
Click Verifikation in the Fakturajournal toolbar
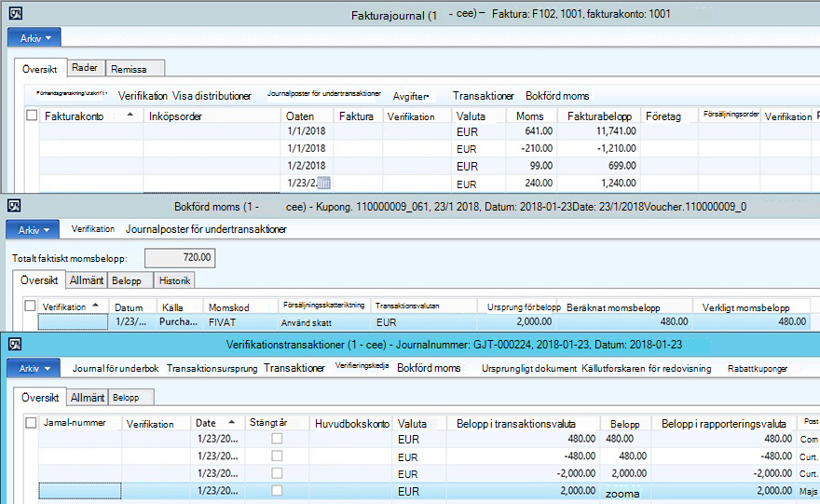[143, 96]
